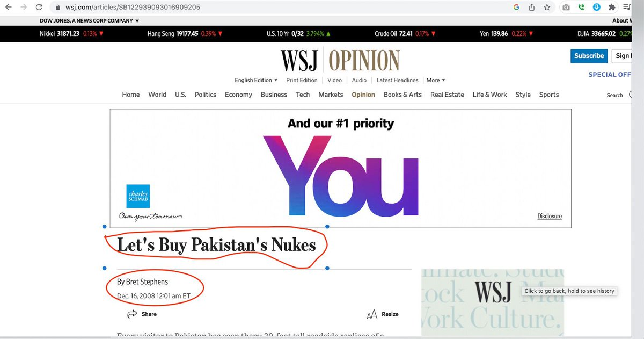Click the Resize text icon
Image resolution: width=644 pixels, height=339 pixels.
coord(371,314)
